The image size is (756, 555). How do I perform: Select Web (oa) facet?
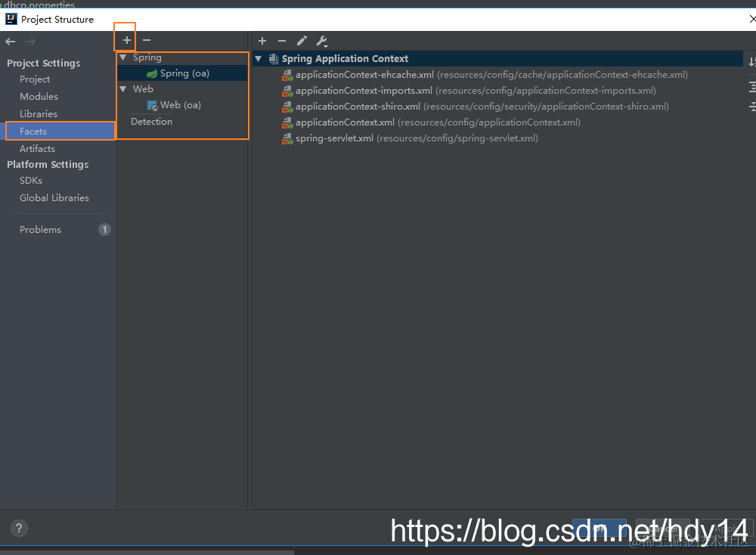[x=181, y=105]
